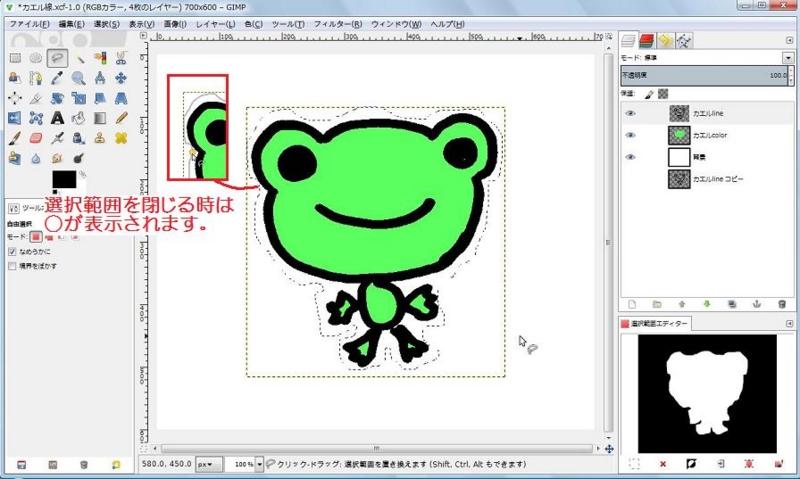Create a new layer from the layers panel
The width and height of the screenshot is (800, 479).
coord(632,305)
